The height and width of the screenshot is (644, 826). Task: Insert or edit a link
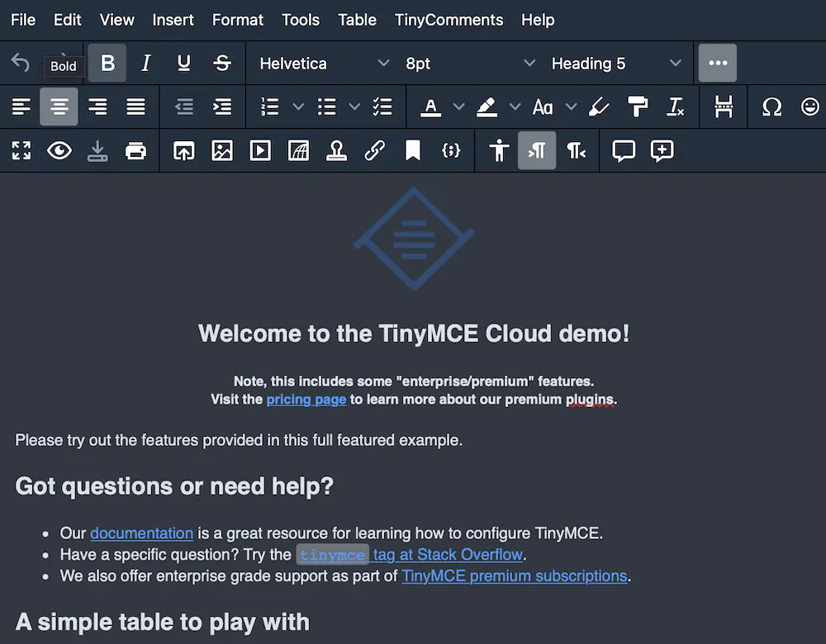pos(374,150)
